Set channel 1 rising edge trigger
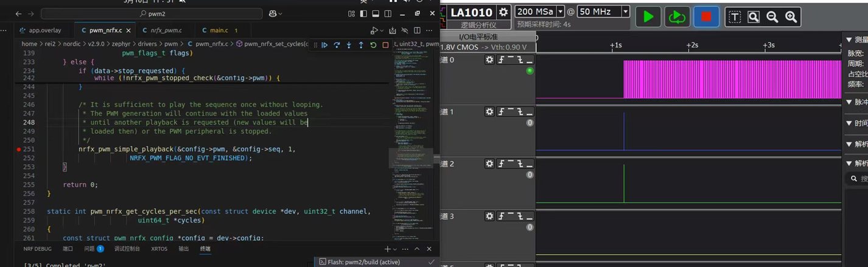The image size is (868, 267). coord(502,111)
